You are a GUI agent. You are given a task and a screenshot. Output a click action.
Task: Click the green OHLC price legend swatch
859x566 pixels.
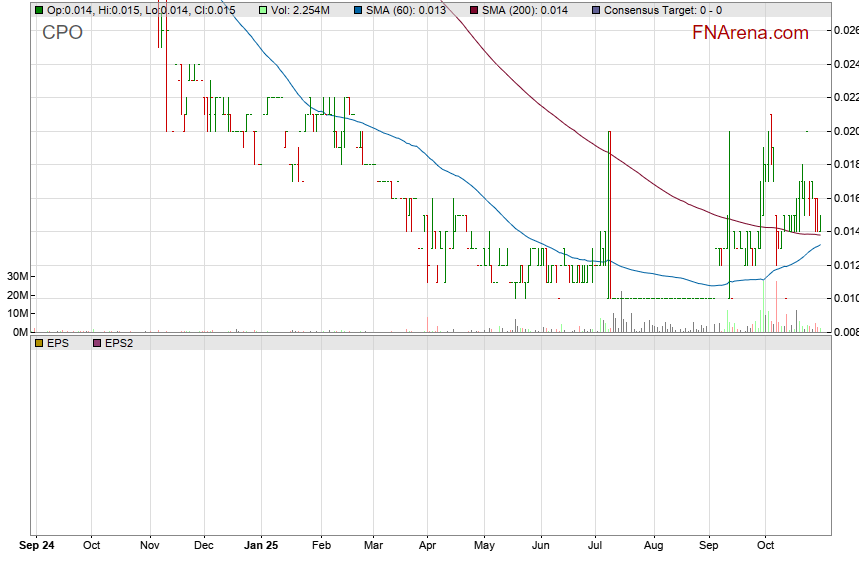[39, 10]
